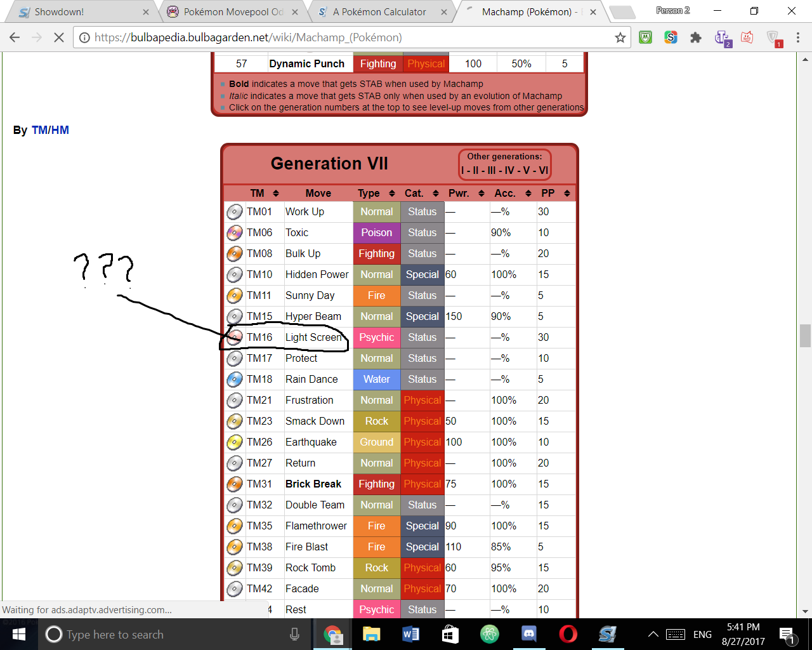Stop page loading with the X button
The width and height of the screenshot is (812, 650).
pyautogui.click(x=58, y=37)
